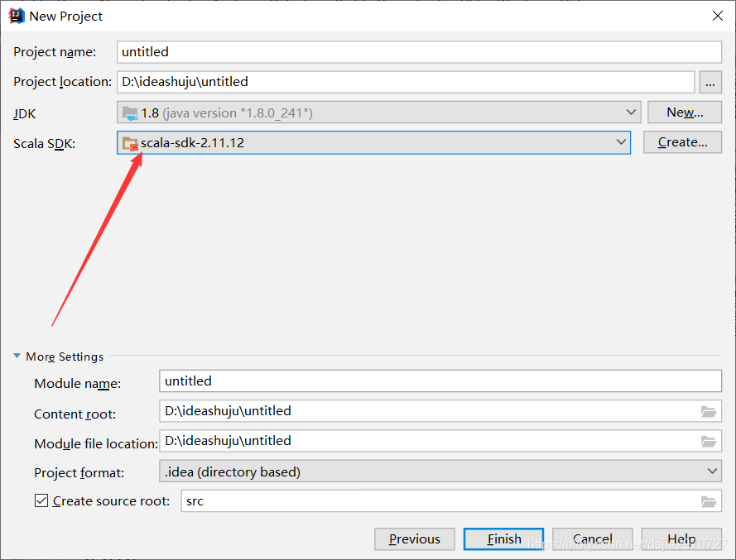Browse project location with the ellipsis button
The height and width of the screenshot is (560, 736).
click(x=710, y=83)
